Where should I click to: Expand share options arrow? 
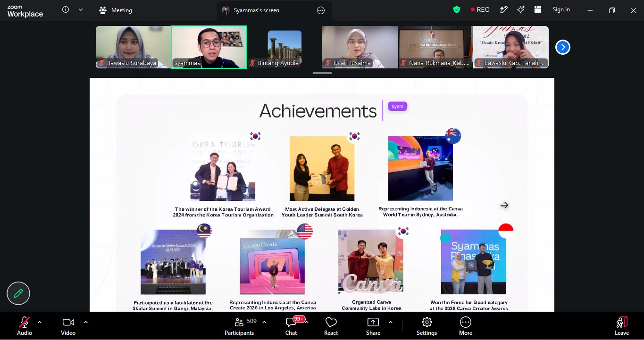391,322
